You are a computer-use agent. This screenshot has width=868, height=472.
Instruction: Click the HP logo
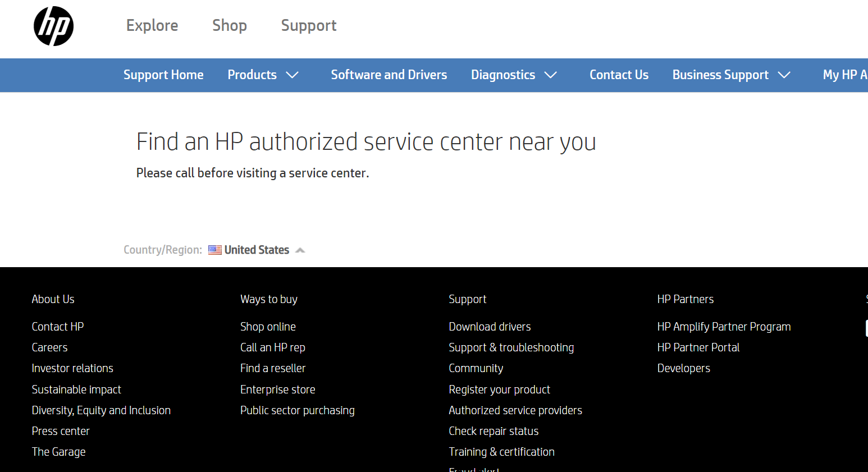(x=53, y=25)
